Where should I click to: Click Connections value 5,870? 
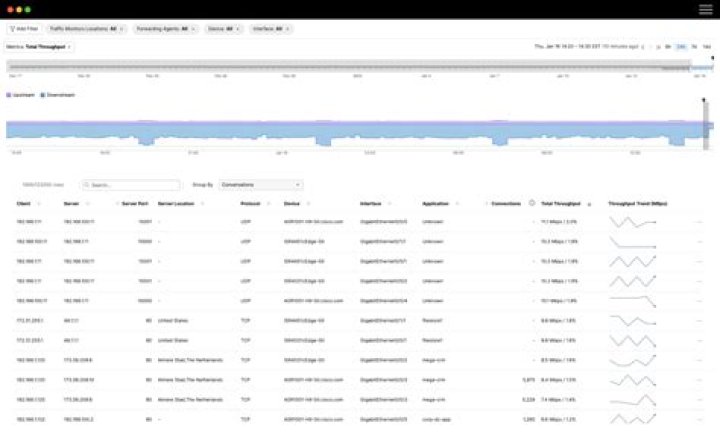click(529, 380)
